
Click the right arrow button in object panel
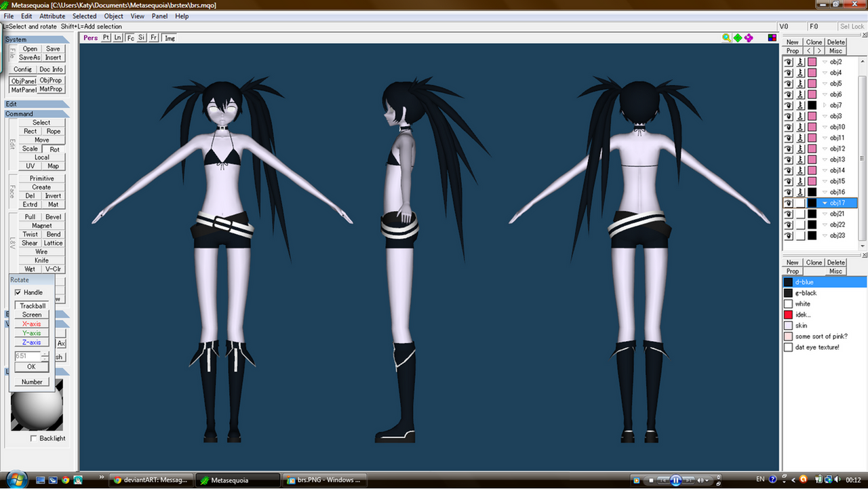point(819,51)
